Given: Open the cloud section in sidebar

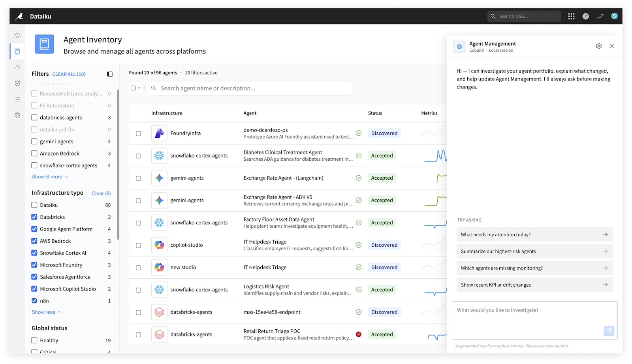Looking at the screenshot, I should click(17, 68).
